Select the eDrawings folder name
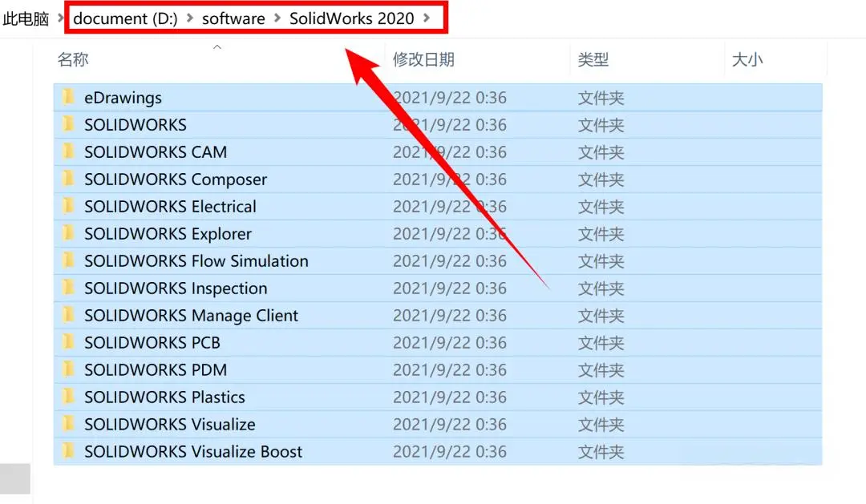 123,98
